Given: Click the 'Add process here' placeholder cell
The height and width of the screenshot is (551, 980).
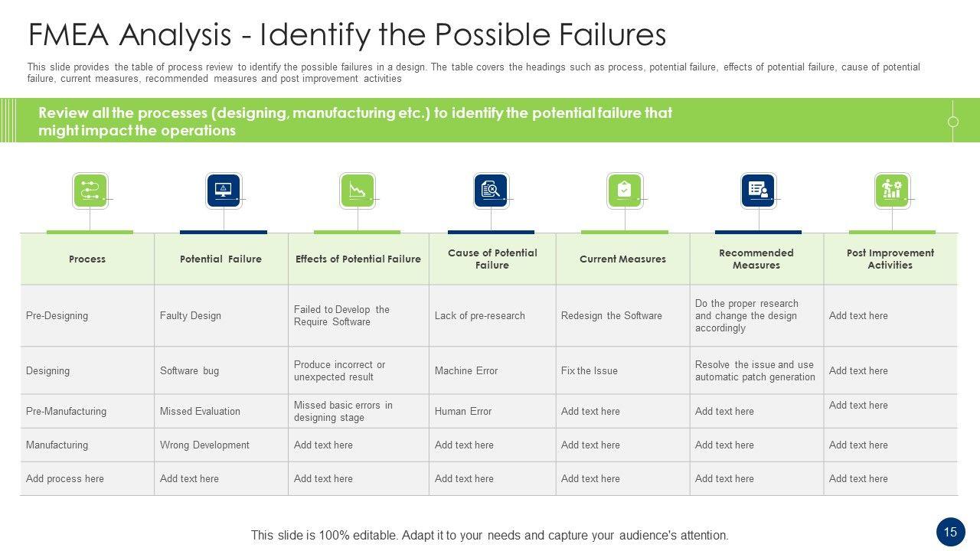Looking at the screenshot, I should 65,479.
